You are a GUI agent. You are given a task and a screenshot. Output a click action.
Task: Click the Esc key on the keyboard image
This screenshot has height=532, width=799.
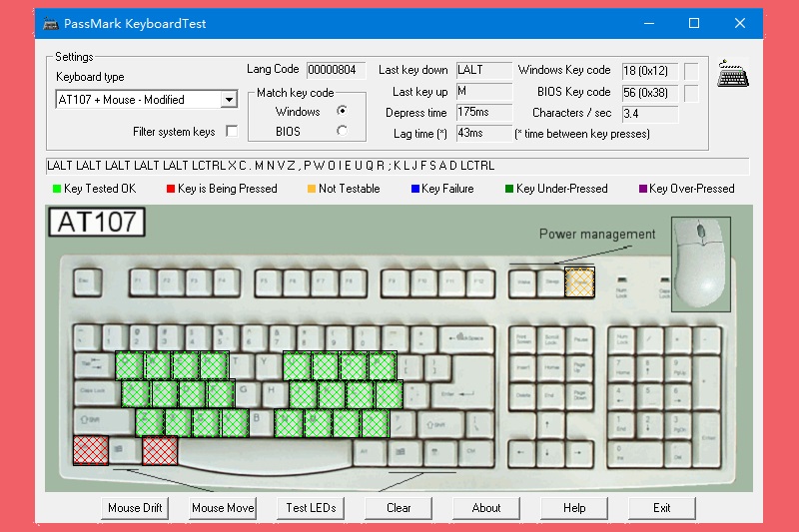(x=87, y=281)
